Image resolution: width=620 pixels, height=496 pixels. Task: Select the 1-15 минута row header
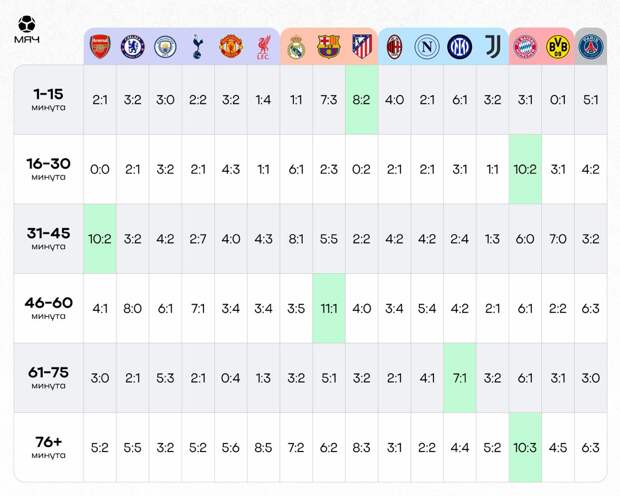[48, 100]
